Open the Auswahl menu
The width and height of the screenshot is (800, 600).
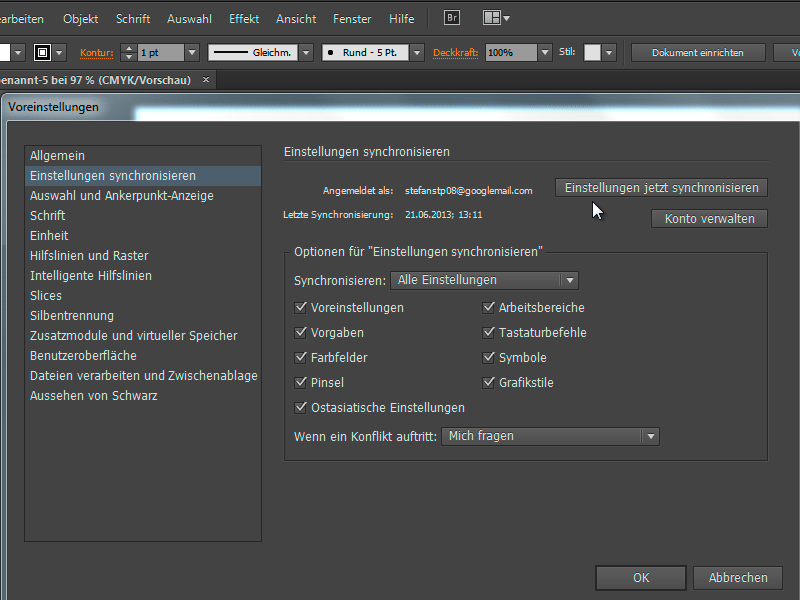189,19
